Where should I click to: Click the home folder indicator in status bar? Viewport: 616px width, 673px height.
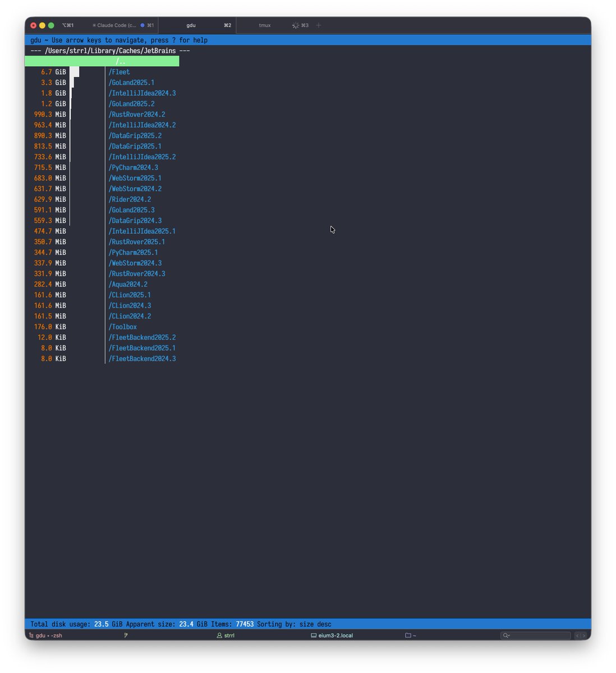411,635
